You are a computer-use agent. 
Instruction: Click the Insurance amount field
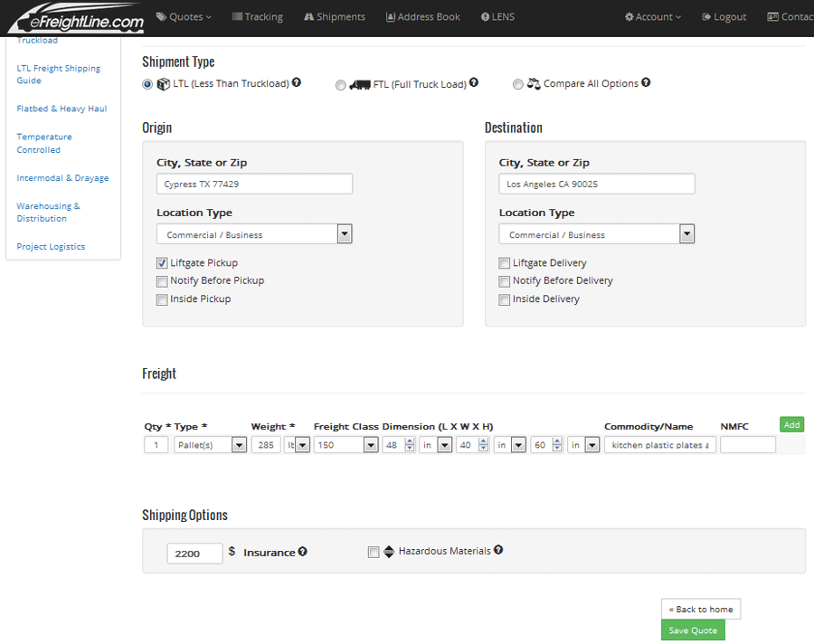[194, 554]
